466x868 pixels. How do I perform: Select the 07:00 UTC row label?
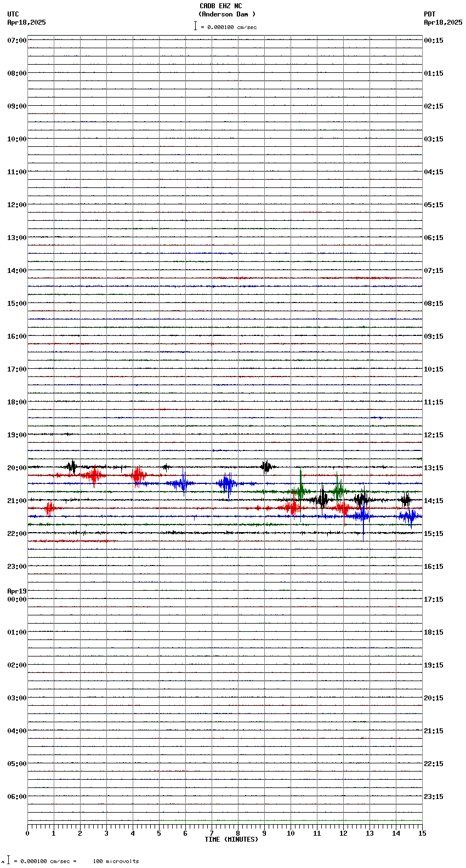[17, 41]
